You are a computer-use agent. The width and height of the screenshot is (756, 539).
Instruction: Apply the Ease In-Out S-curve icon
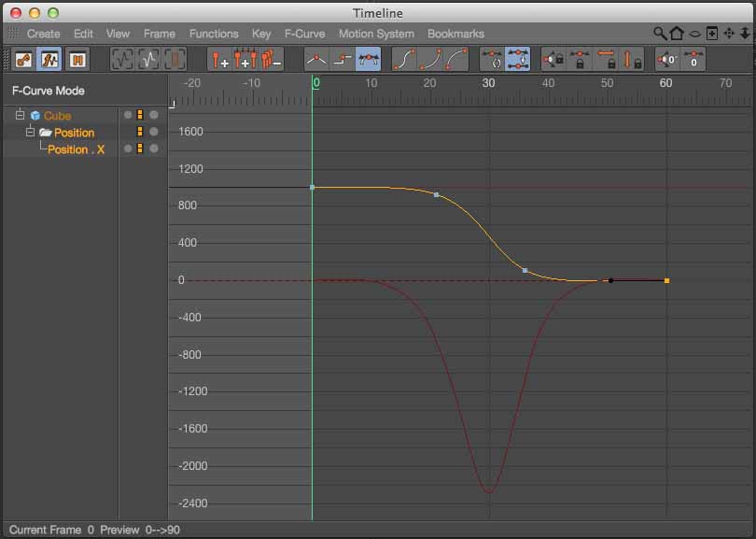[x=404, y=60]
